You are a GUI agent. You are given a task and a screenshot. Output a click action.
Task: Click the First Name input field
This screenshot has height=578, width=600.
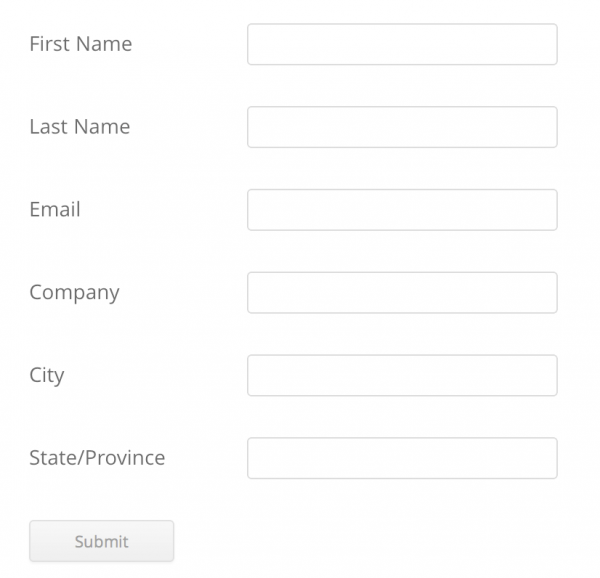tap(402, 44)
